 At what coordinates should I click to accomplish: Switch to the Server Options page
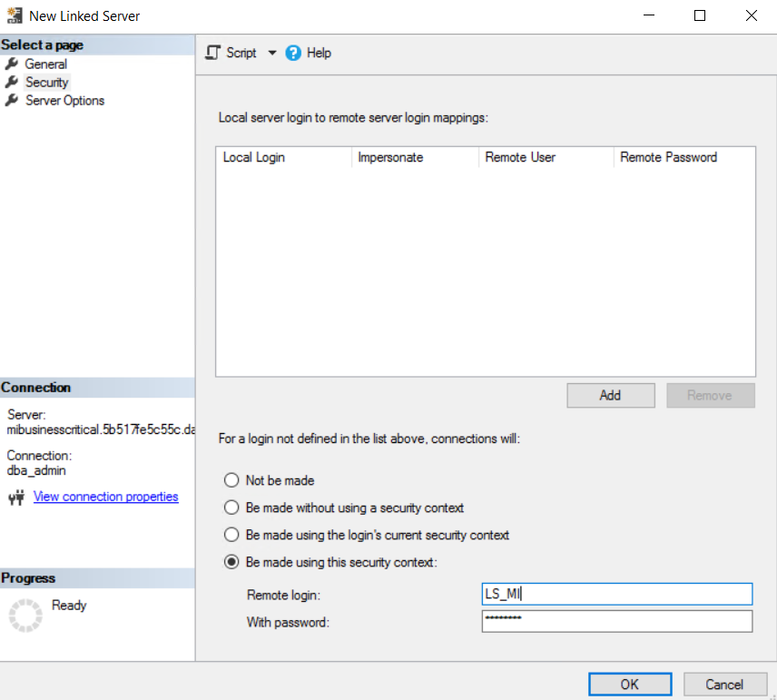tap(64, 101)
